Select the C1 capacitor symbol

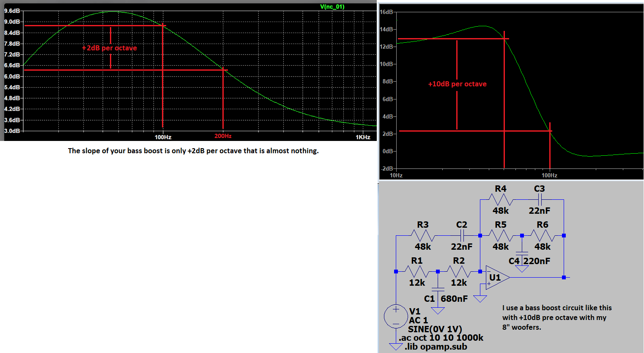coord(438,290)
